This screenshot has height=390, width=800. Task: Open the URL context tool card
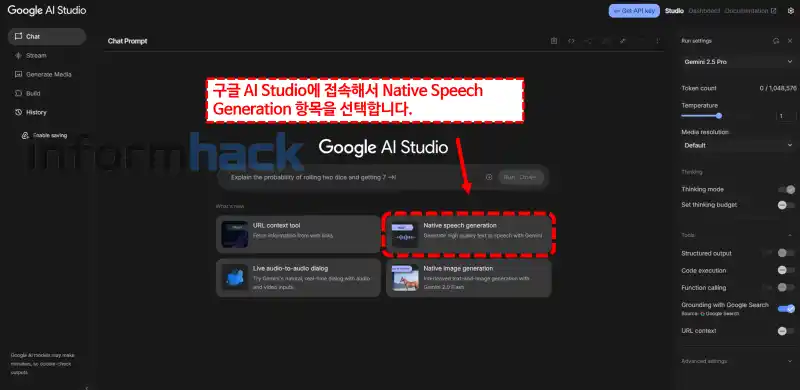coord(298,234)
